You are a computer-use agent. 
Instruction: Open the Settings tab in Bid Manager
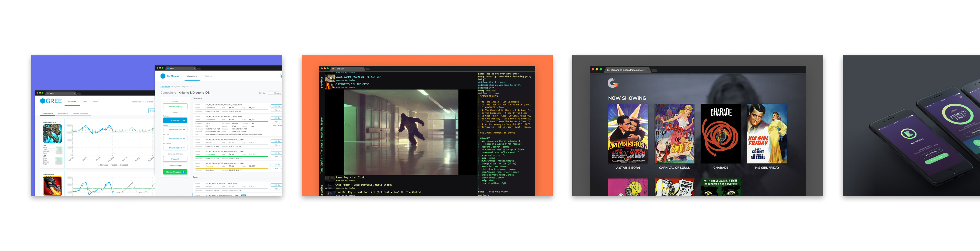(208, 76)
